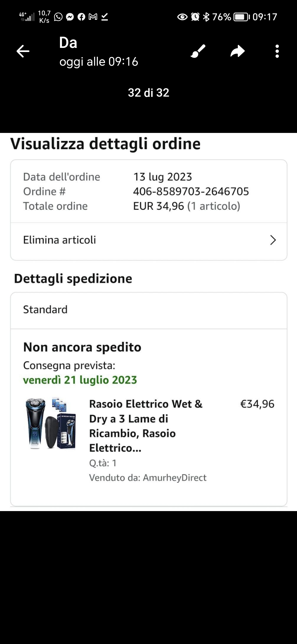This screenshot has width=297, height=644.
Task: Tap the Bluetooth status icon
Action: (x=206, y=17)
